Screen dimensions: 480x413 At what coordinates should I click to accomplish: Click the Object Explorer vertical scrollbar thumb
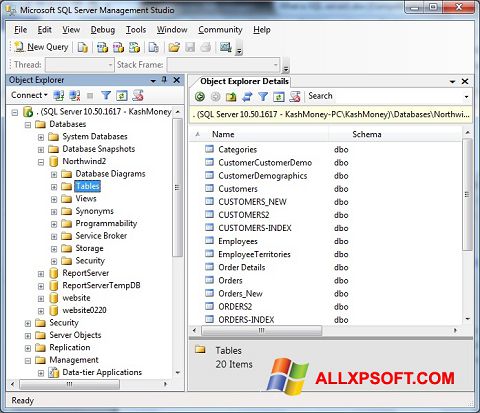click(178, 188)
